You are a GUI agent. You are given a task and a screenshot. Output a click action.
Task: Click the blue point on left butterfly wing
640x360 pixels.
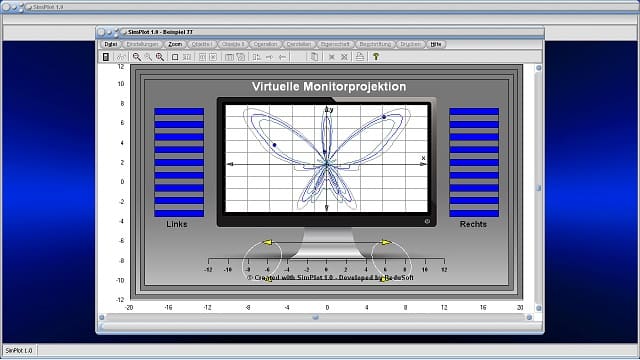[274, 145]
